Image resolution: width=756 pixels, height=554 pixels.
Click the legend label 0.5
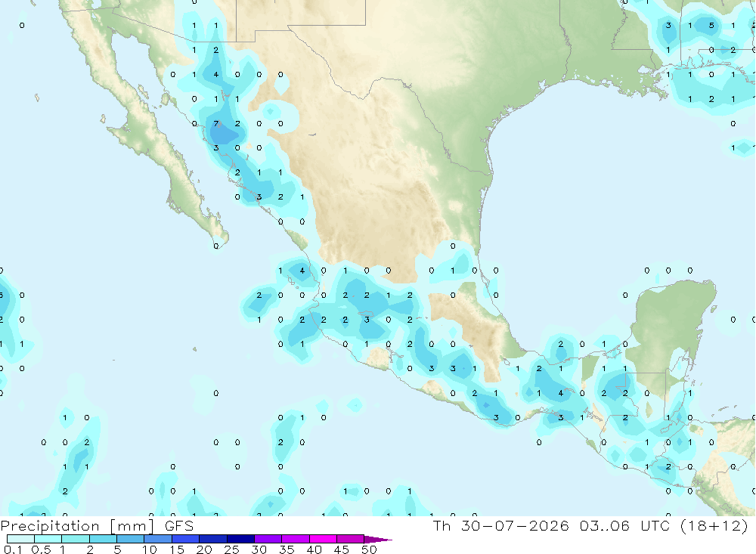click(x=41, y=549)
